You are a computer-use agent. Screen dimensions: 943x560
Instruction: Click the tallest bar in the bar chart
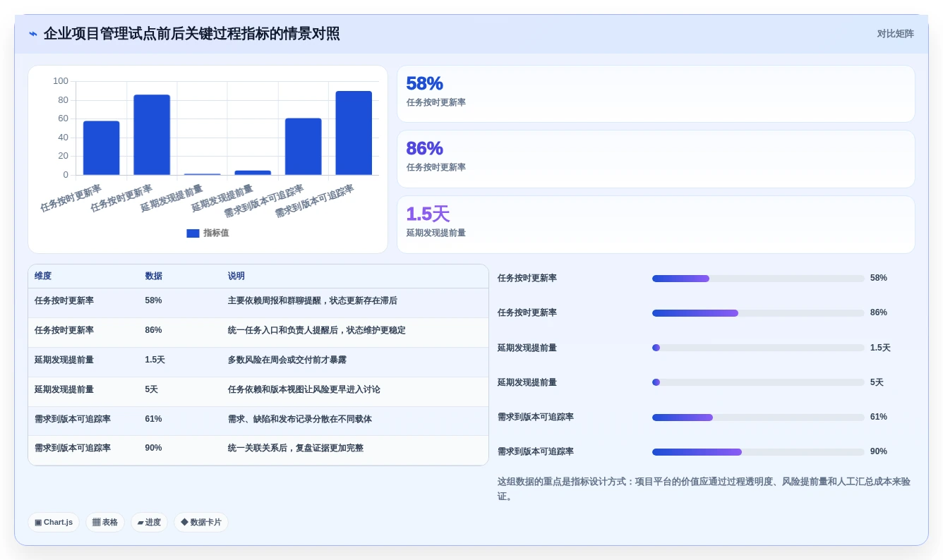354,133
